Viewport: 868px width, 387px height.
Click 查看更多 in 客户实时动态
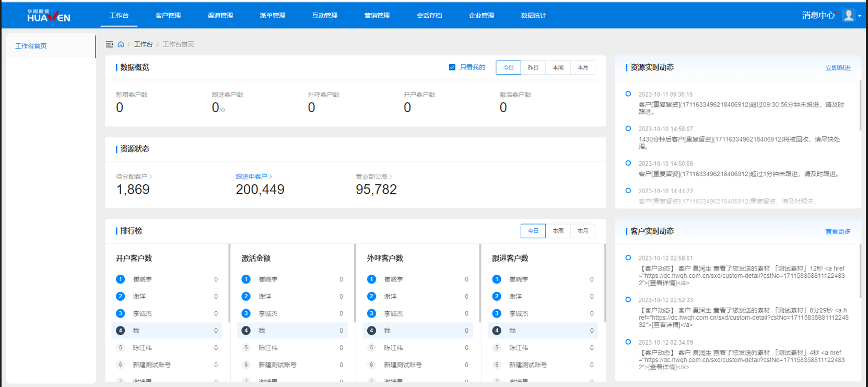pyautogui.click(x=838, y=231)
